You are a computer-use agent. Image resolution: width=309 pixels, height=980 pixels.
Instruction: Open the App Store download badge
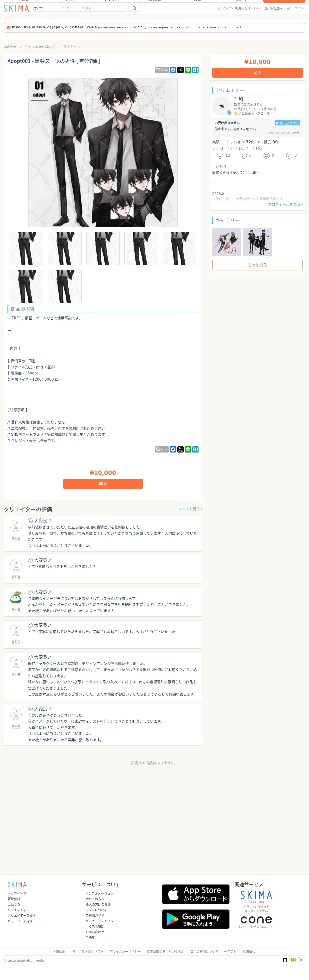tap(195, 894)
